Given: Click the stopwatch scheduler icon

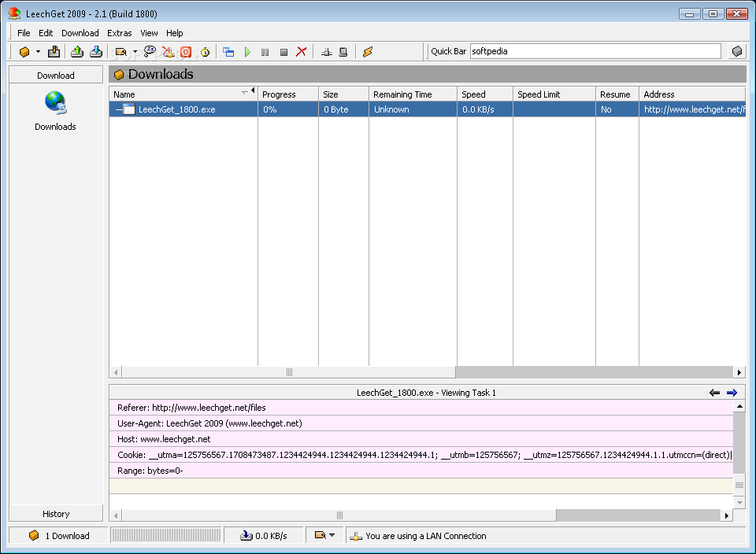Looking at the screenshot, I should click(205, 52).
